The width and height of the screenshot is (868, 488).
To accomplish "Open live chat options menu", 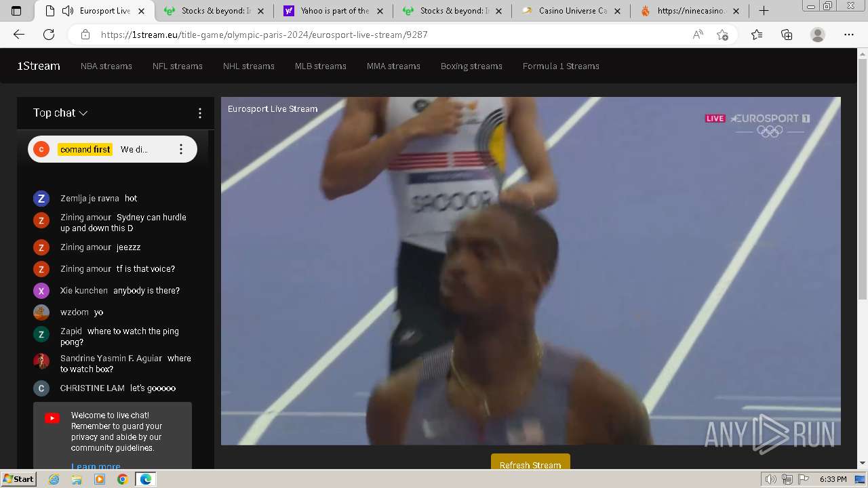I will click(199, 113).
